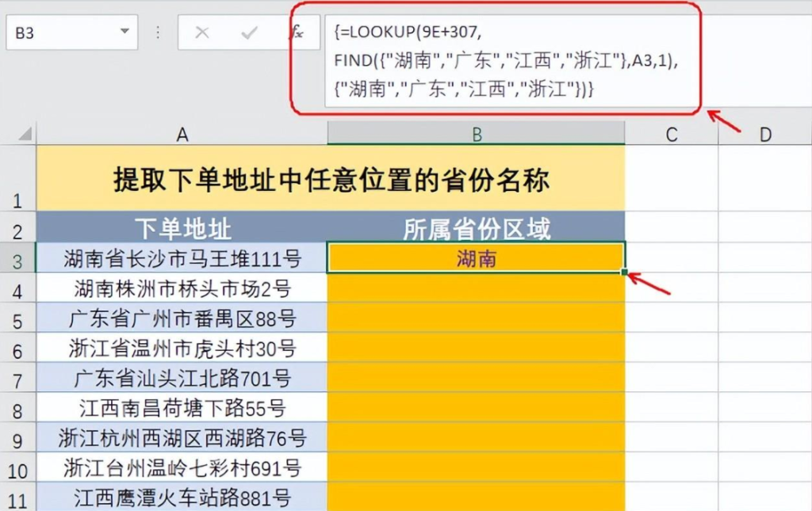Select column B header

[477, 133]
